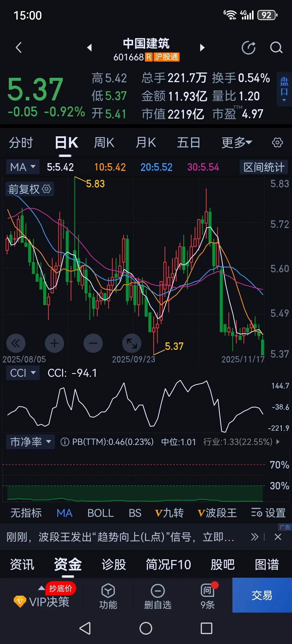Open the 资讯 tab
This screenshot has height=644, width=292.
22,565
